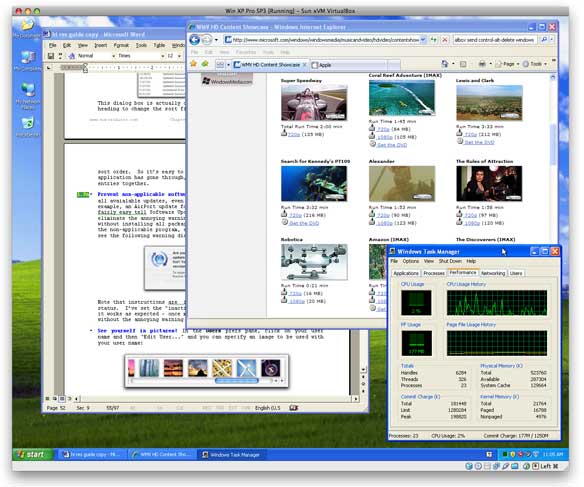Click the VirtualBox USB status icon
This screenshot has width=584, height=487.
coord(506,466)
